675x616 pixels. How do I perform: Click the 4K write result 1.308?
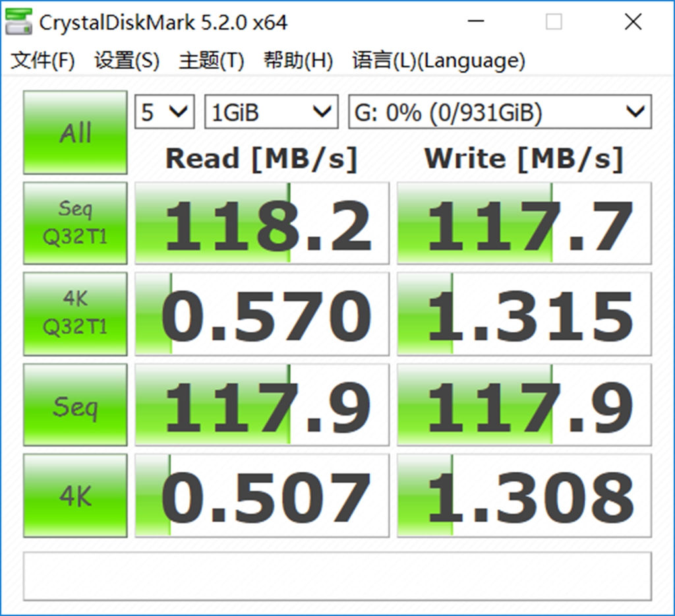[x=524, y=495]
